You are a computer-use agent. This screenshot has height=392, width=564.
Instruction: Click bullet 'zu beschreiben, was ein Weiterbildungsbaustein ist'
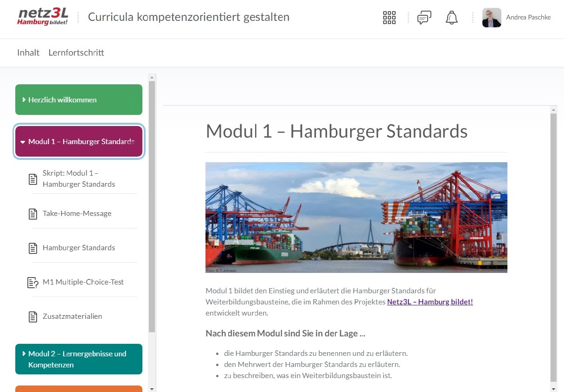point(308,375)
